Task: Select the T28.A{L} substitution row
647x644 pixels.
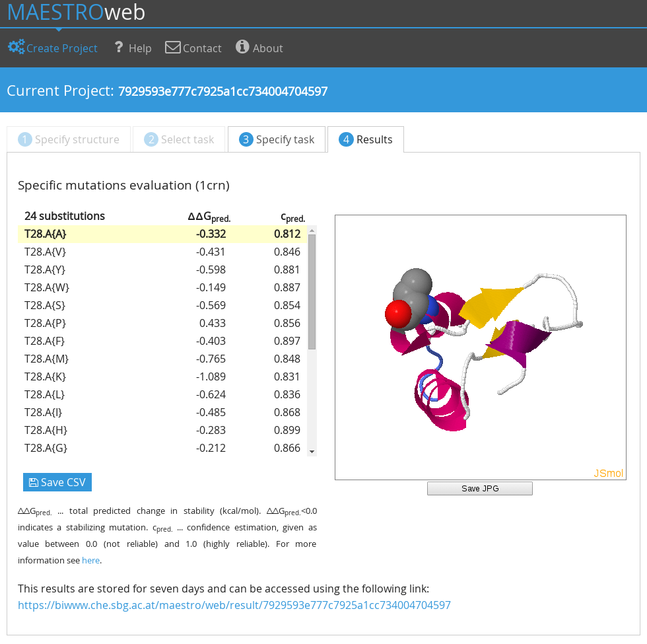Action: click(162, 394)
